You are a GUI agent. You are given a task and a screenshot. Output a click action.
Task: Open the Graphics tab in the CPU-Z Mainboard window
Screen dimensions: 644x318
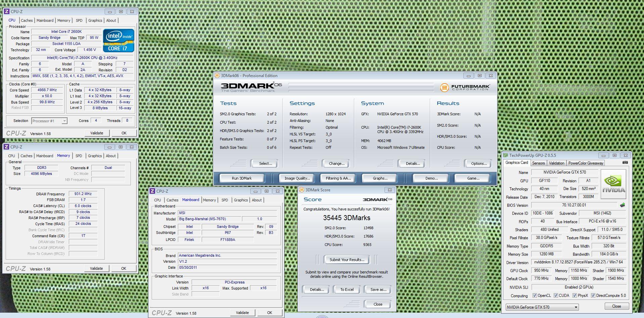tap(241, 200)
